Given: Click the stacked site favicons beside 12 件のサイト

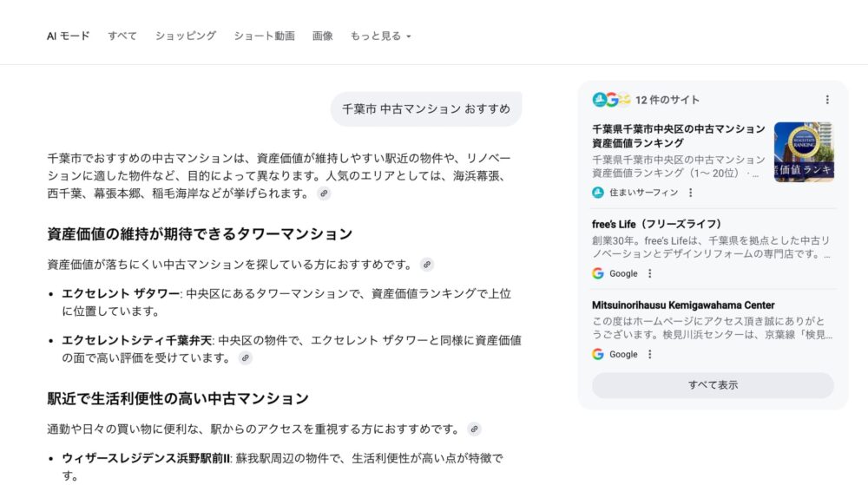Looking at the screenshot, I should tap(611, 100).
